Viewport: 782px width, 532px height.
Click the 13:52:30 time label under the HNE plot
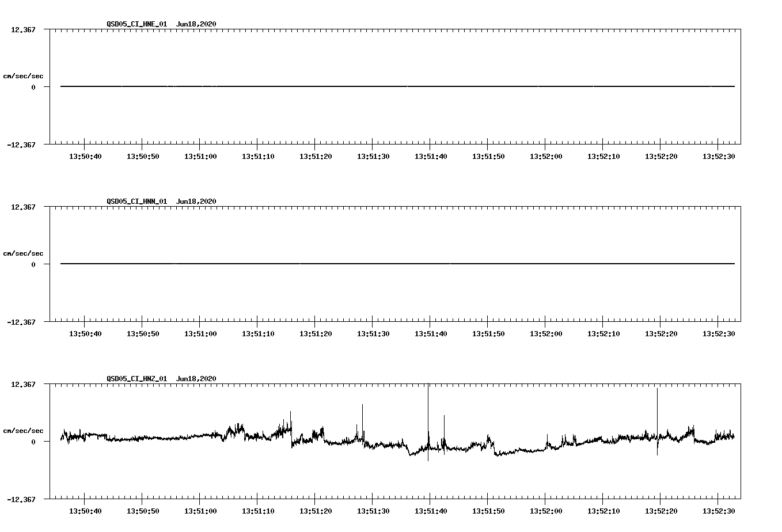tap(719, 157)
